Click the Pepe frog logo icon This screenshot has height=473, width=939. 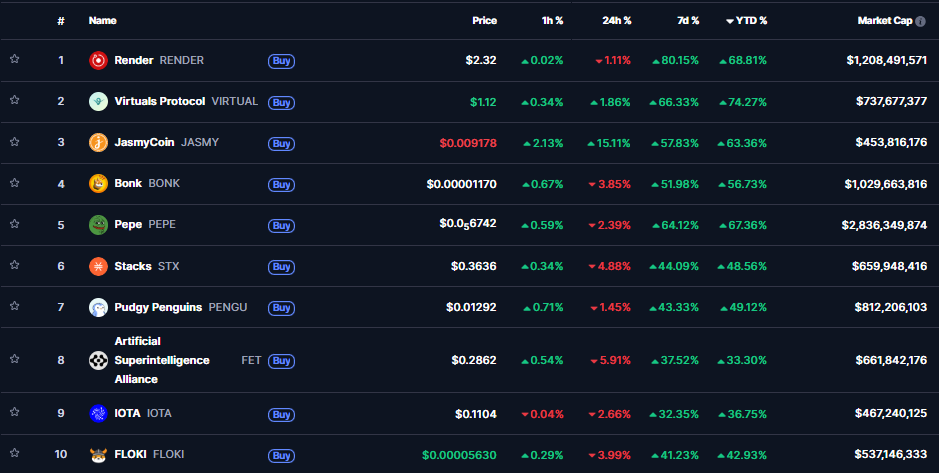pyautogui.click(x=98, y=224)
